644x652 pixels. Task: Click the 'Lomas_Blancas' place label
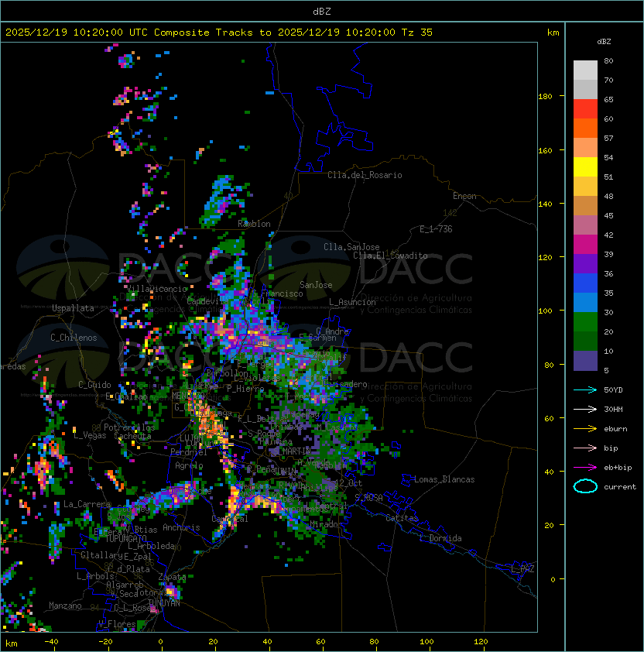tap(444, 479)
